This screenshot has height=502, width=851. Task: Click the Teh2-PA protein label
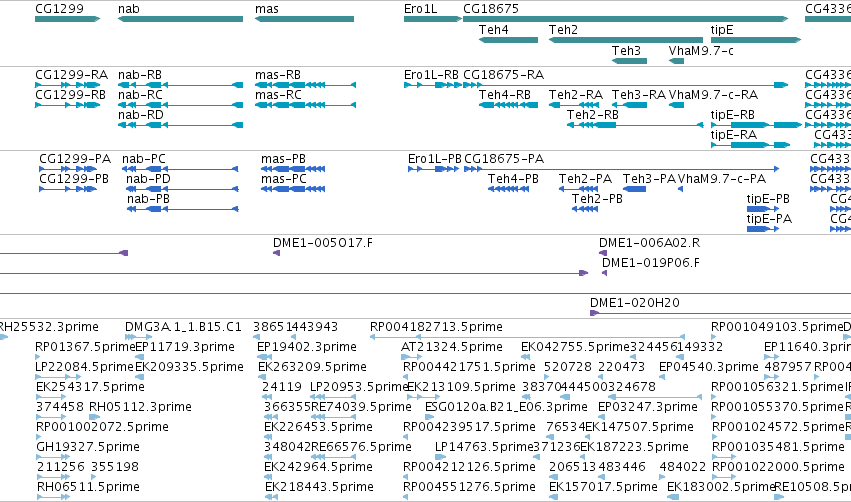click(x=586, y=179)
